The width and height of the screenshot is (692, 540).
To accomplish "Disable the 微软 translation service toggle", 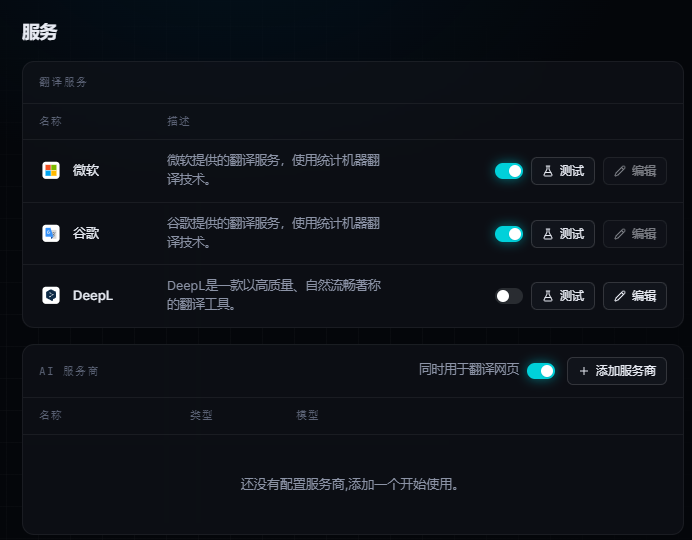I will coord(508,171).
